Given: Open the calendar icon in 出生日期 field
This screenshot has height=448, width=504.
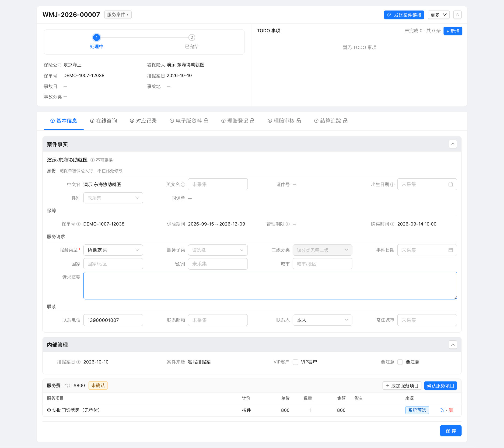Looking at the screenshot, I should [451, 184].
